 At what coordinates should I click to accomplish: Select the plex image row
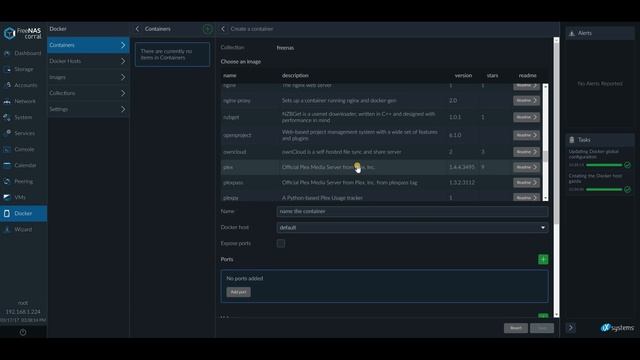point(381,167)
